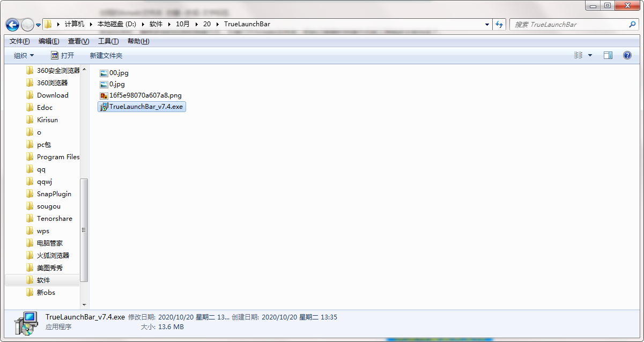Open the 组织 dropdown menu
644x342 pixels.
(24, 55)
